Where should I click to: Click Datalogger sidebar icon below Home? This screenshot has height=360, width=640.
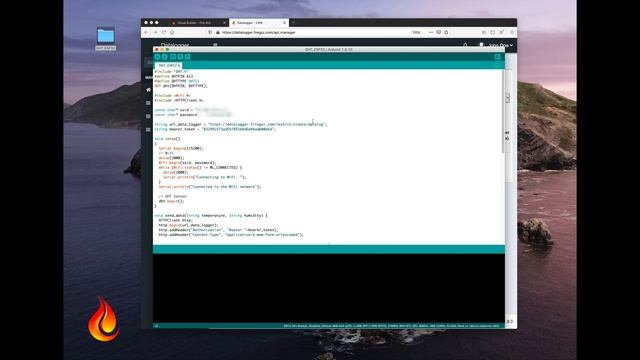(148, 103)
